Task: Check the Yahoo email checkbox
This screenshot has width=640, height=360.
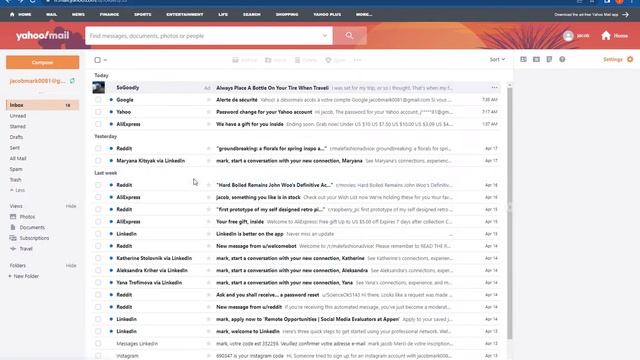Action: [98, 112]
